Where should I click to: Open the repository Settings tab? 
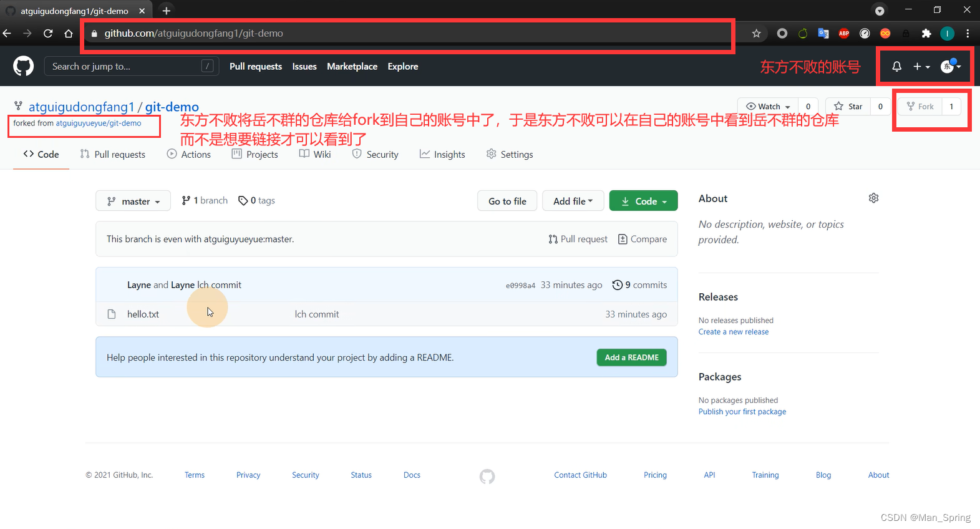click(x=510, y=154)
